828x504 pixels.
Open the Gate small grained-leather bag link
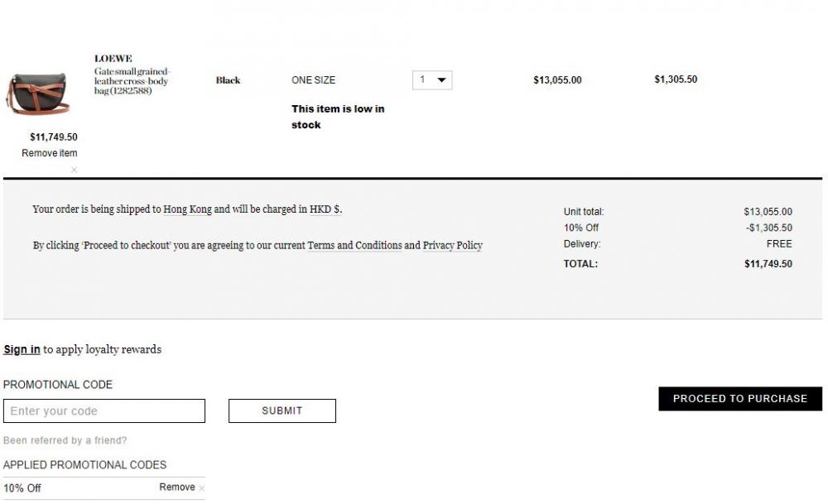tap(132, 81)
